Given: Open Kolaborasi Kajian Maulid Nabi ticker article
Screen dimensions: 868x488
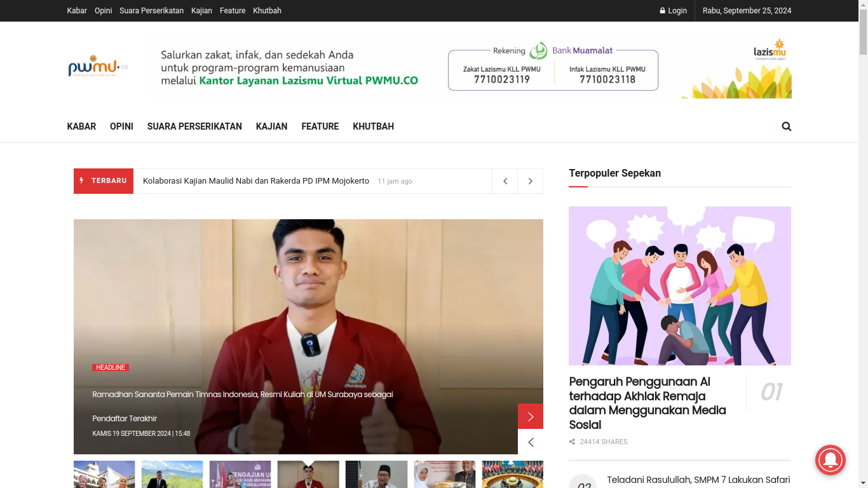Looking at the screenshot, I should point(255,181).
